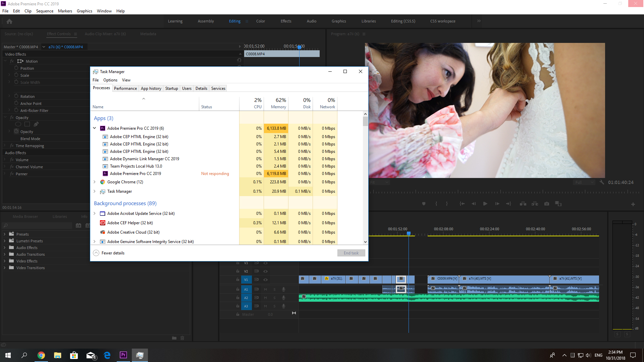Image resolution: width=644 pixels, height=362 pixels.
Task: Open the Windows Start menu
Action: 8,355
